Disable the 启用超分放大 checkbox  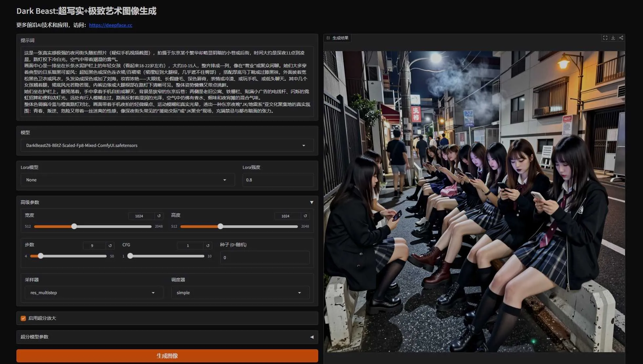coord(23,318)
